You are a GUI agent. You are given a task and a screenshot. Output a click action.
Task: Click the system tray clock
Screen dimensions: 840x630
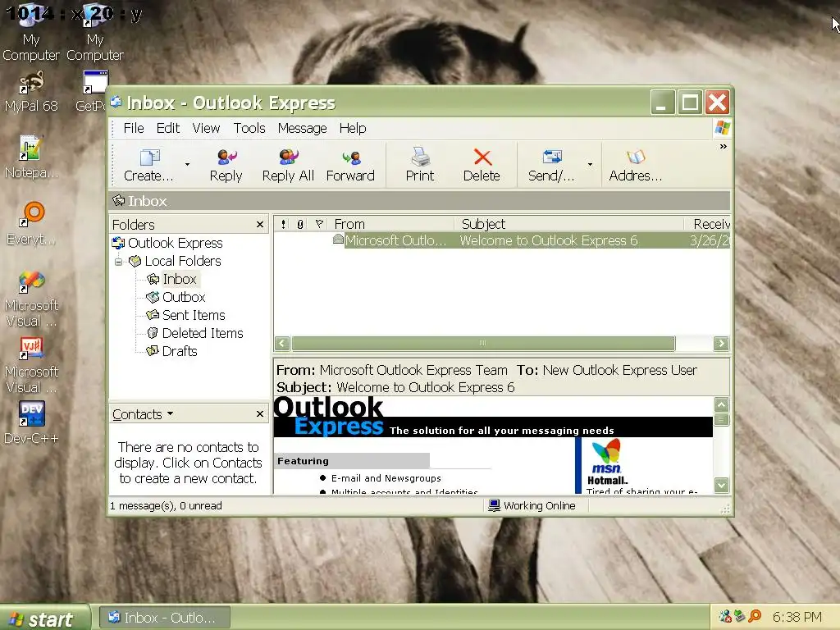pos(797,617)
